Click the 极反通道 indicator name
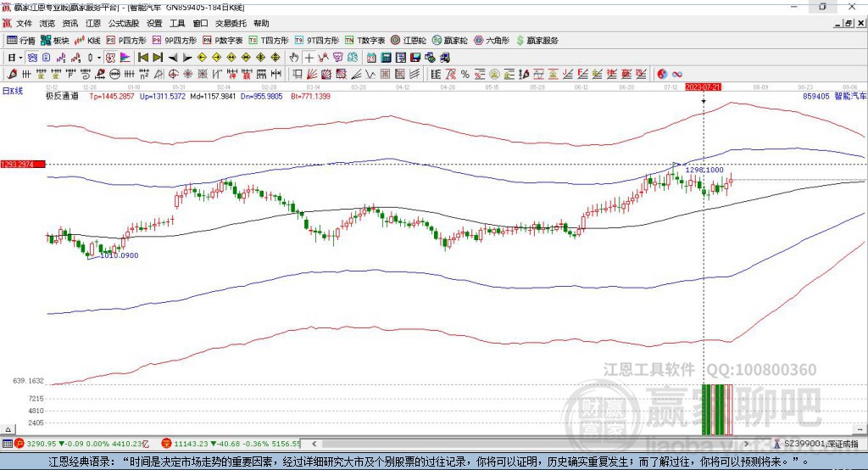Viewport: 868px width, 470px height. [62, 96]
